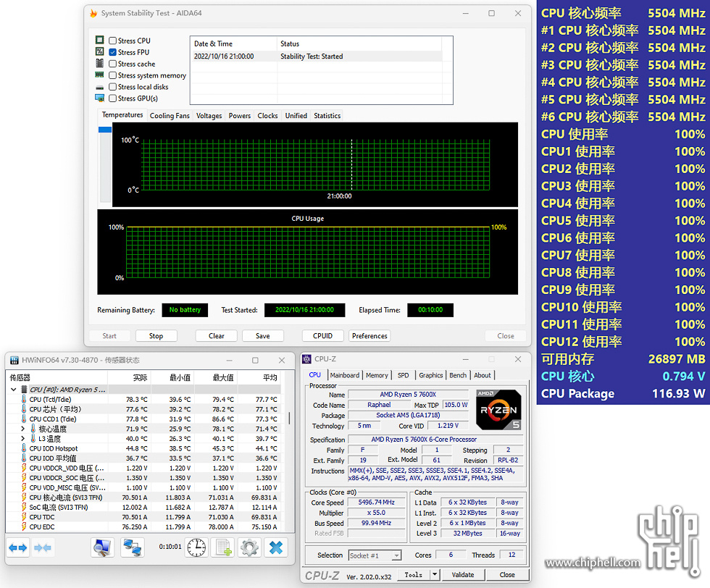Click the HWiNFO expand columns arrows icon
This screenshot has width=710, height=588.
17,548
